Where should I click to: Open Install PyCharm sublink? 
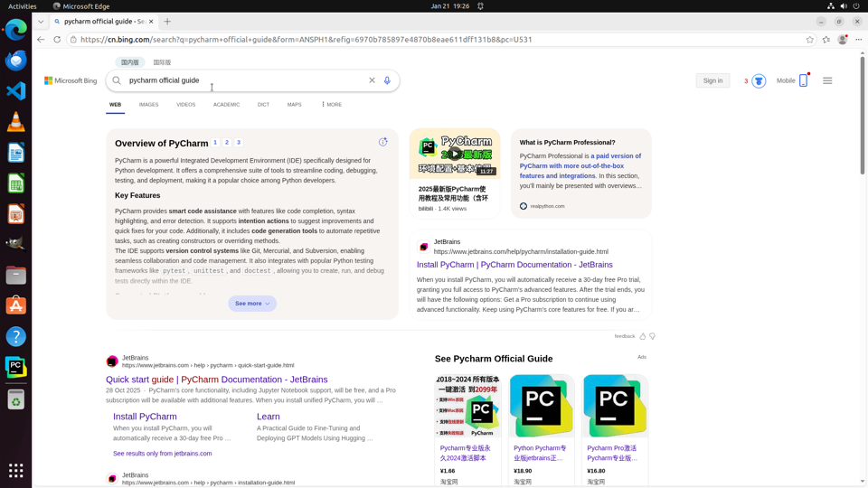145,417
